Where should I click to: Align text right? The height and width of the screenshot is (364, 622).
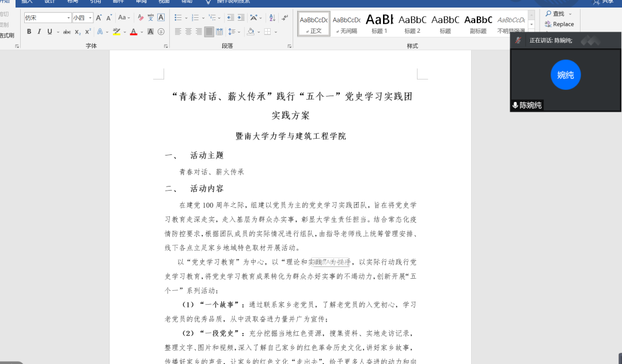(x=199, y=31)
